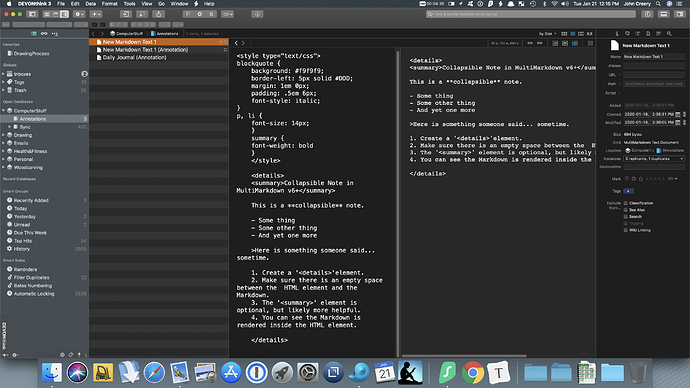This screenshot has height=388, width=690.
Task: Click the toolbar search field
Action: (x=531, y=14)
